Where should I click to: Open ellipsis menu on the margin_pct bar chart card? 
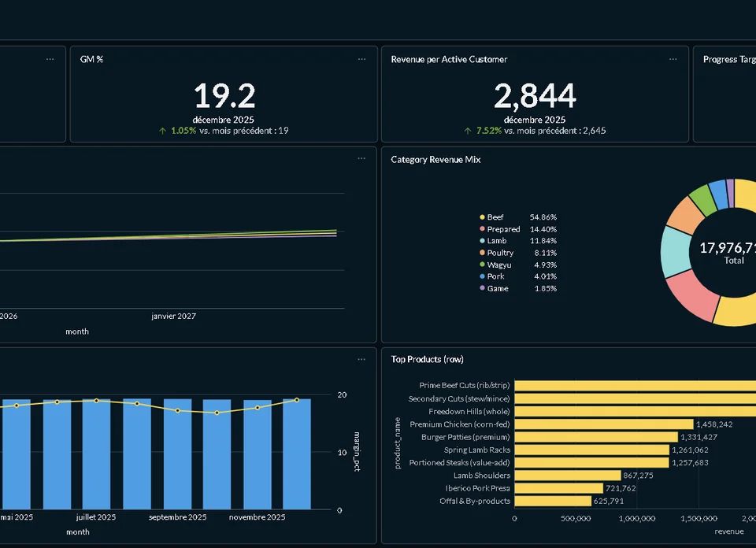pos(361,360)
